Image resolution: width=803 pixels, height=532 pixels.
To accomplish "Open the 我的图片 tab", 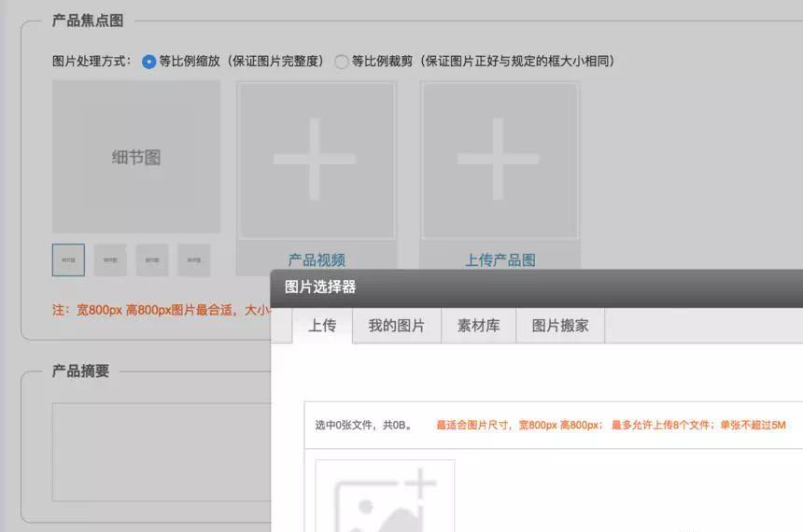I will 396,326.
